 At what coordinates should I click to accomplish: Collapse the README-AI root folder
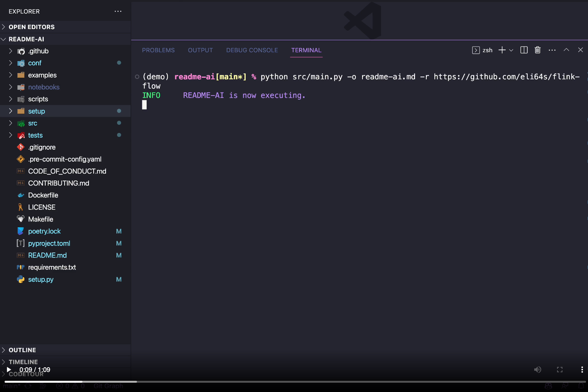tap(26, 39)
